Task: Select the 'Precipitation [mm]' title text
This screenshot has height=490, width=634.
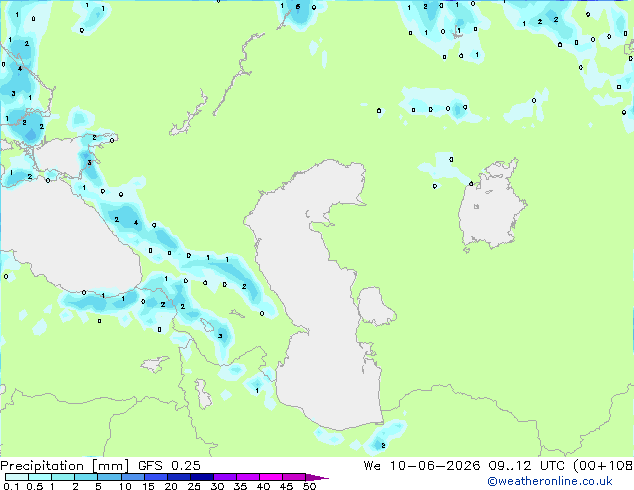Action: click(64, 466)
